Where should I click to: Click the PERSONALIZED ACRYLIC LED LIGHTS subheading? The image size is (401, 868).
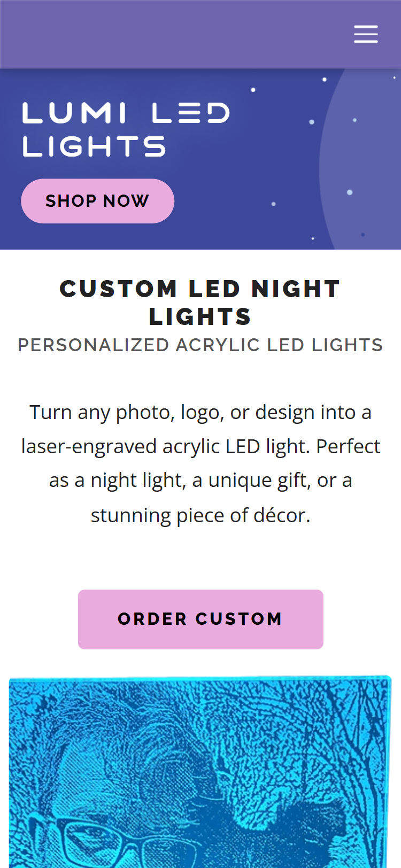[200, 345]
